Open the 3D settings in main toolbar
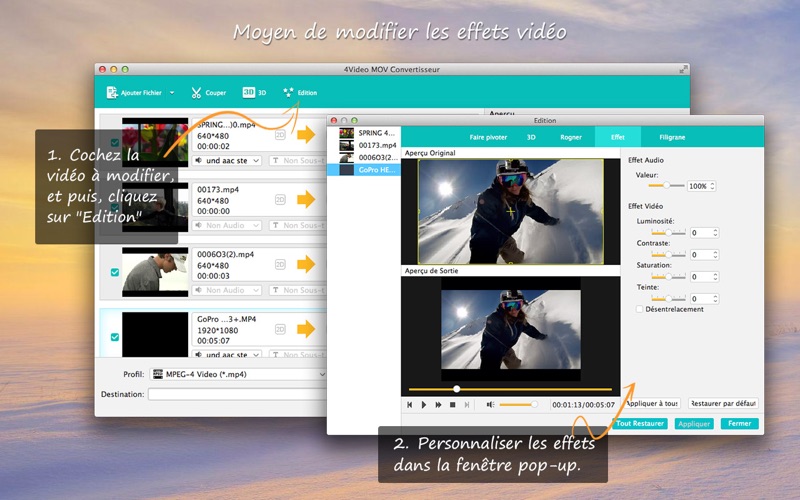This screenshot has height=500, width=800. coord(254,92)
